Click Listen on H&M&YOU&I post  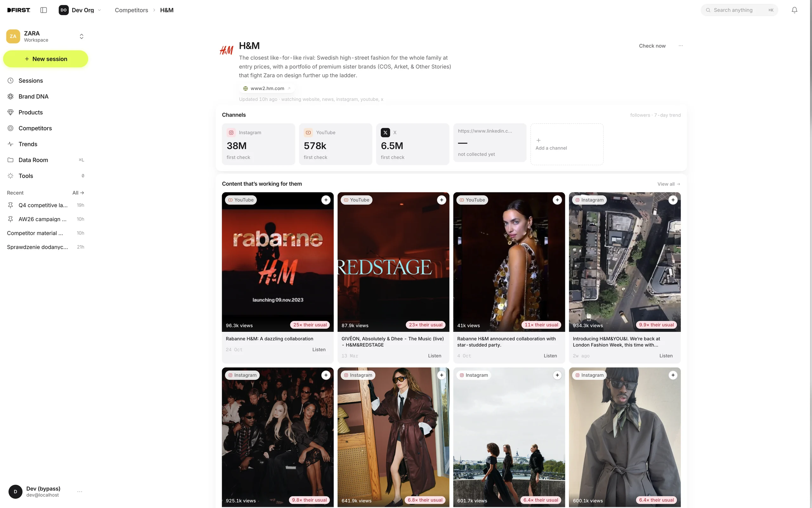pos(666,356)
